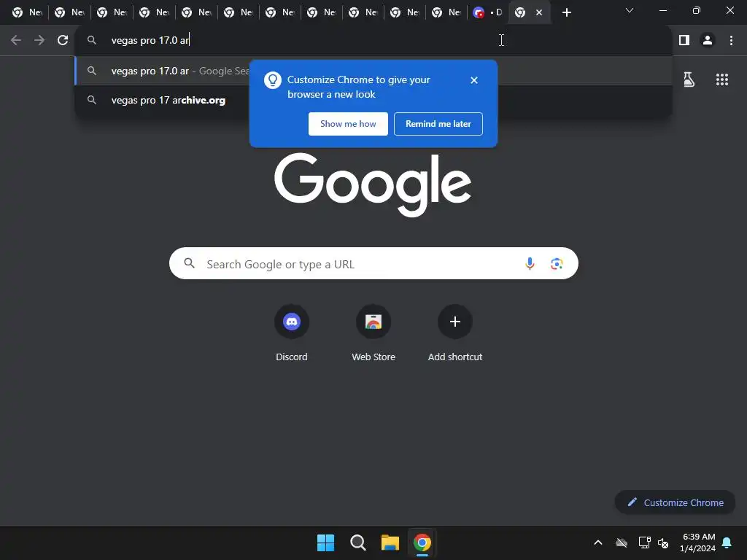This screenshot has height=560, width=747.
Task: Close the active tab
Action: pos(539,12)
